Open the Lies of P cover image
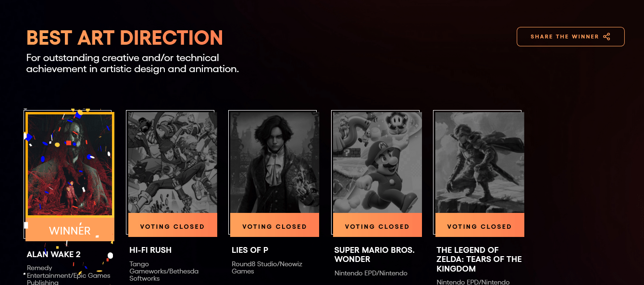The image size is (644, 285). click(x=275, y=163)
